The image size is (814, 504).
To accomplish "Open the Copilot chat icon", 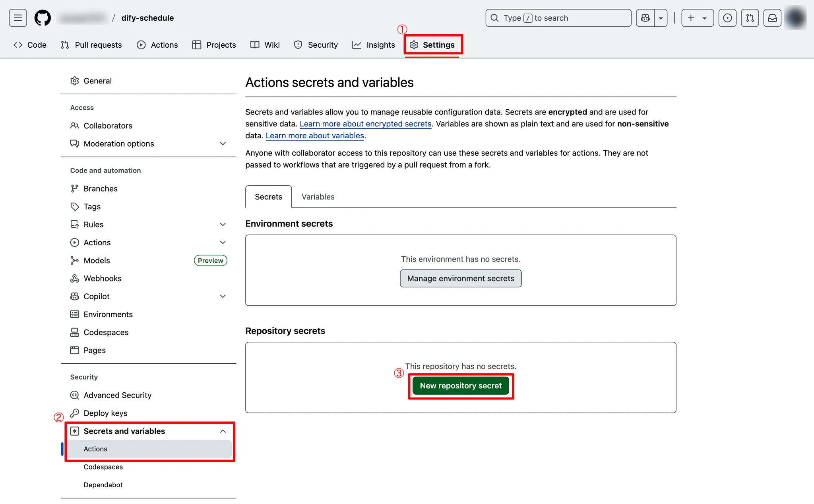I will point(645,18).
